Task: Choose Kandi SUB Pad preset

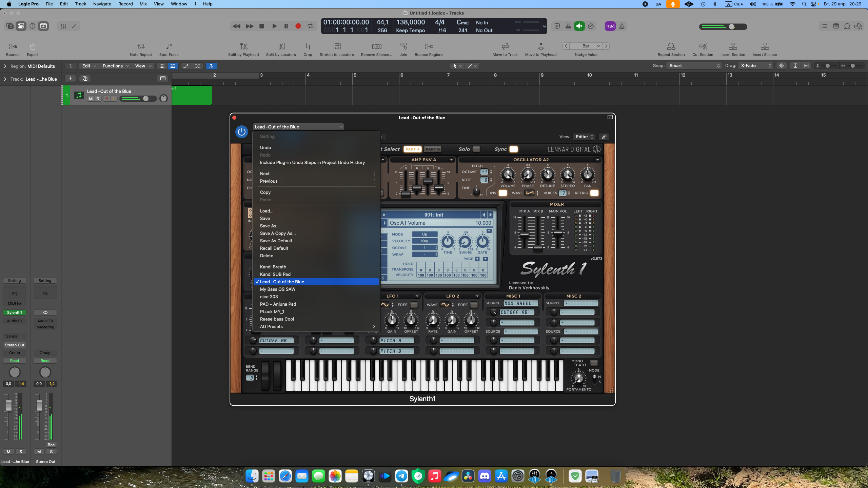Action: [275, 274]
